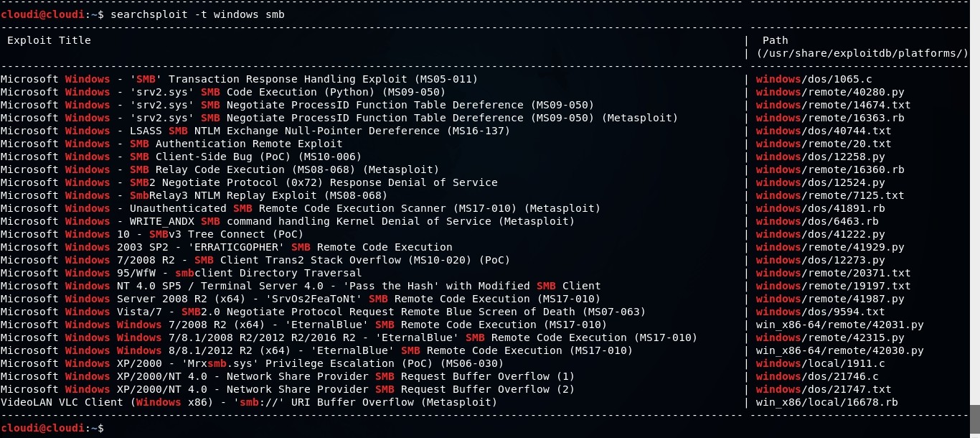980x438 pixels.
Task: Click the 'Exploit Title' column header
Action: 49,40
